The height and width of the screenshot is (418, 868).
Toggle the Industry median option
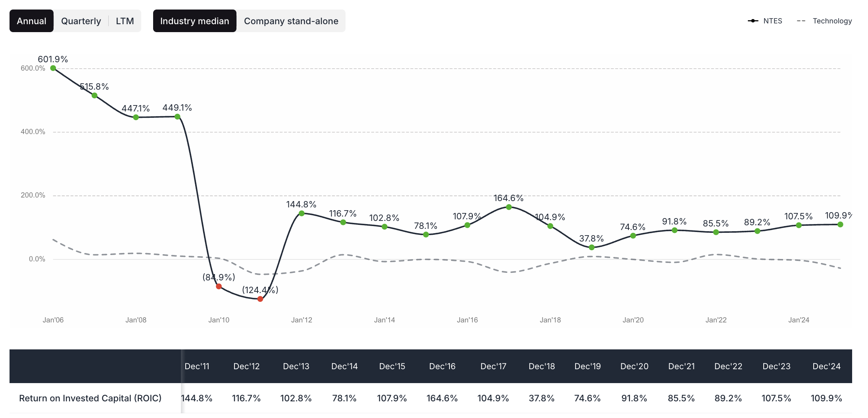click(194, 21)
